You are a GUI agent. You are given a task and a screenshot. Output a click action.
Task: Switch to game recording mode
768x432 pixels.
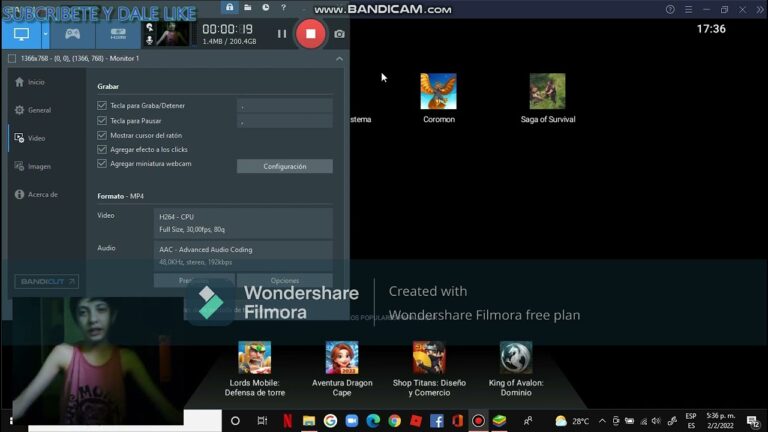(x=72, y=34)
